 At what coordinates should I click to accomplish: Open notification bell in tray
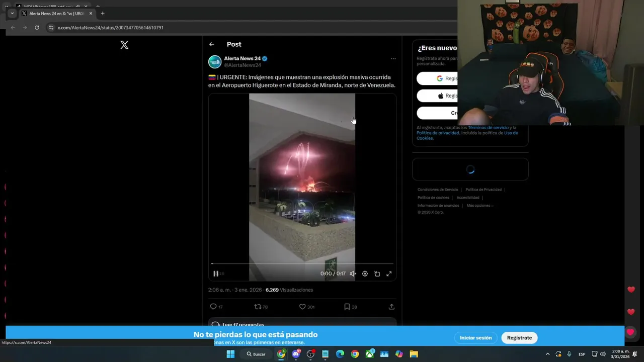click(x=635, y=354)
